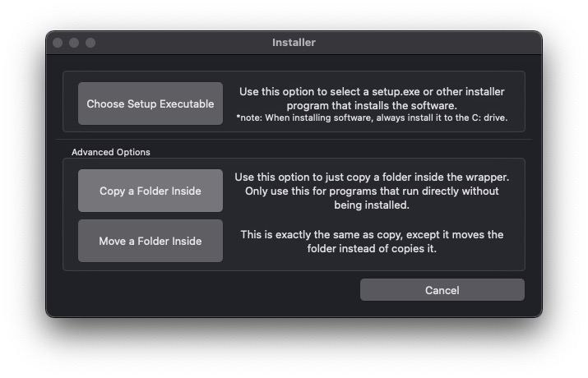
Task: Click the Advanced Options section label
Action: tap(111, 152)
